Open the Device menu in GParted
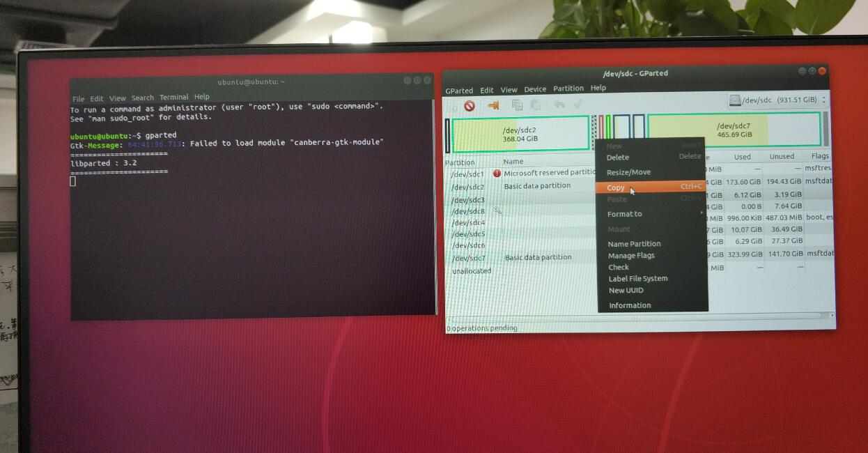868x453 pixels. (x=535, y=89)
